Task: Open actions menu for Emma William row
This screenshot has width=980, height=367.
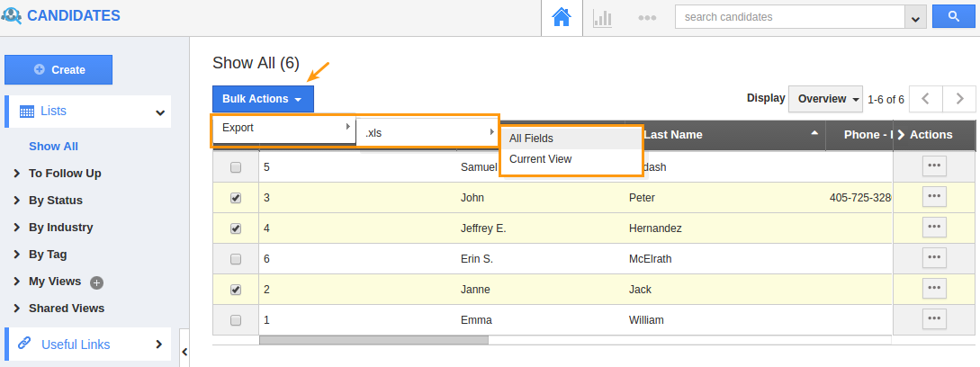Action: pyautogui.click(x=934, y=319)
